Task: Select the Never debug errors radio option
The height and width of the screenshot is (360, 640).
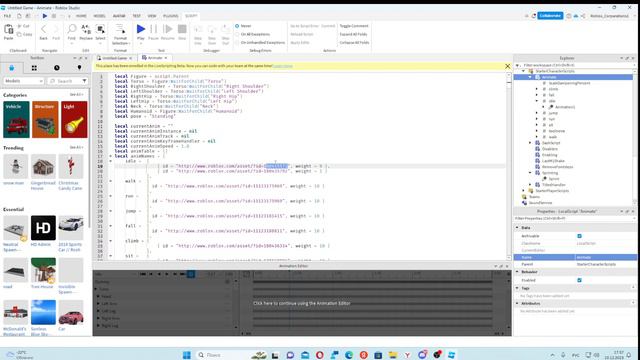Action: click(x=237, y=26)
